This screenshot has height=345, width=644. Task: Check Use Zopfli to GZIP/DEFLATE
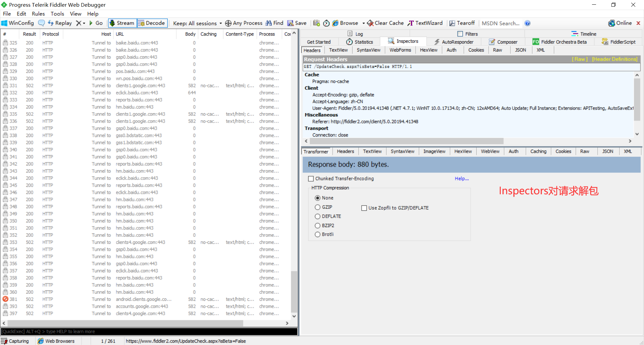pyautogui.click(x=364, y=208)
